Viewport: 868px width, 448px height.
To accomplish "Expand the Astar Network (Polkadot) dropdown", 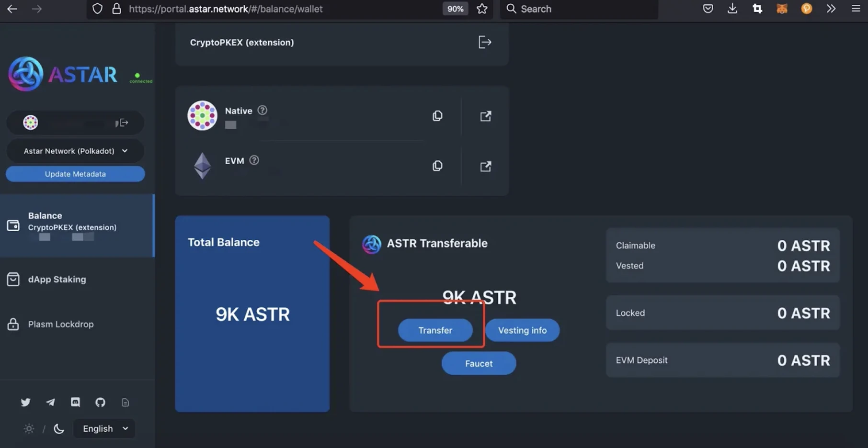I will [75, 151].
